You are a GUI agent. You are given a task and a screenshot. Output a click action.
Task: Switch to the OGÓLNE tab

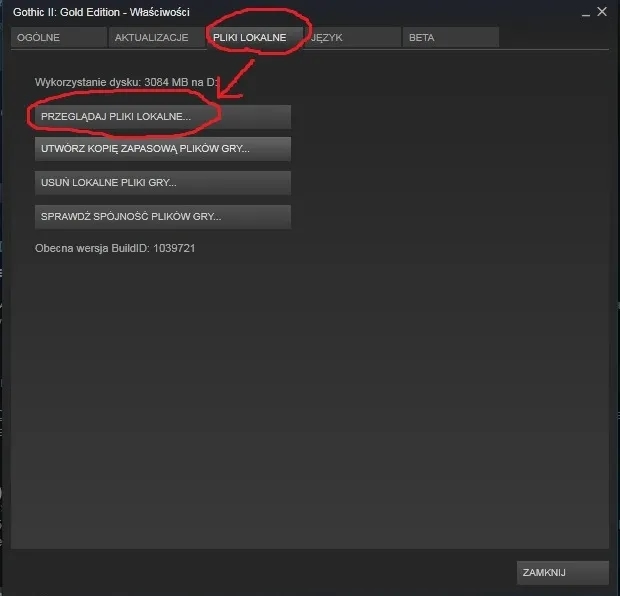click(x=58, y=38)
